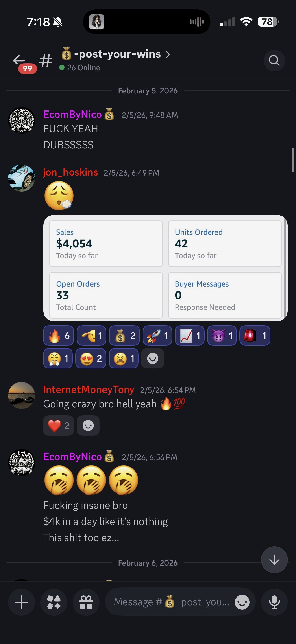
Task: Toggle the money bag reaction with count 2
Action: tap(124, 335)
